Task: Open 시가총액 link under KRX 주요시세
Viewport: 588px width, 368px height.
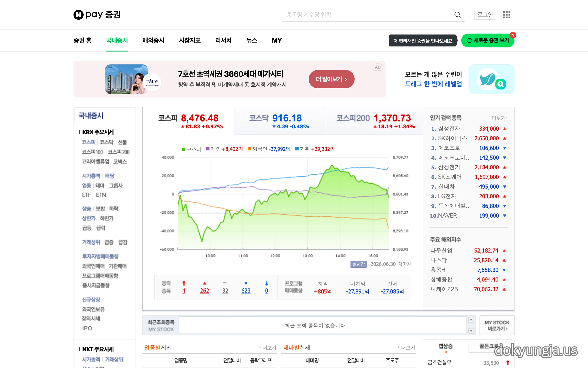Action: coord(91,176)
